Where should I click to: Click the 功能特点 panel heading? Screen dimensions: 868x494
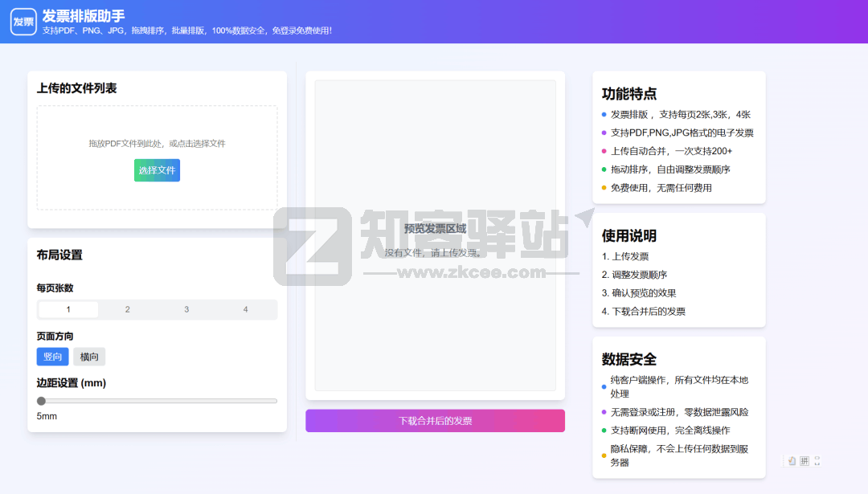[630, 94]
